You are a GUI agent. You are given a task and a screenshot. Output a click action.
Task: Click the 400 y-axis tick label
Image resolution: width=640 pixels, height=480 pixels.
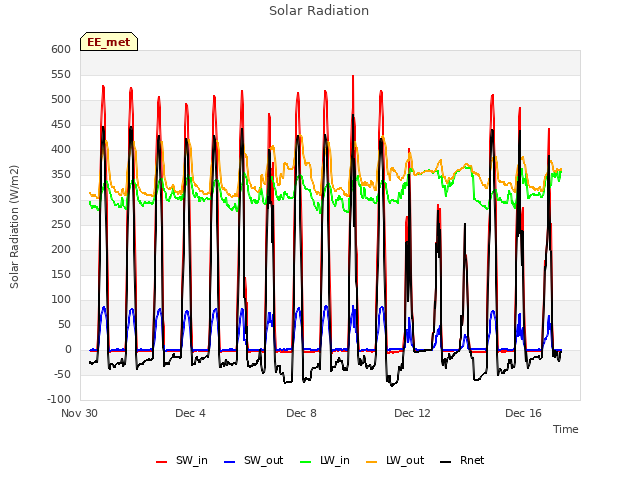[61, 150]
